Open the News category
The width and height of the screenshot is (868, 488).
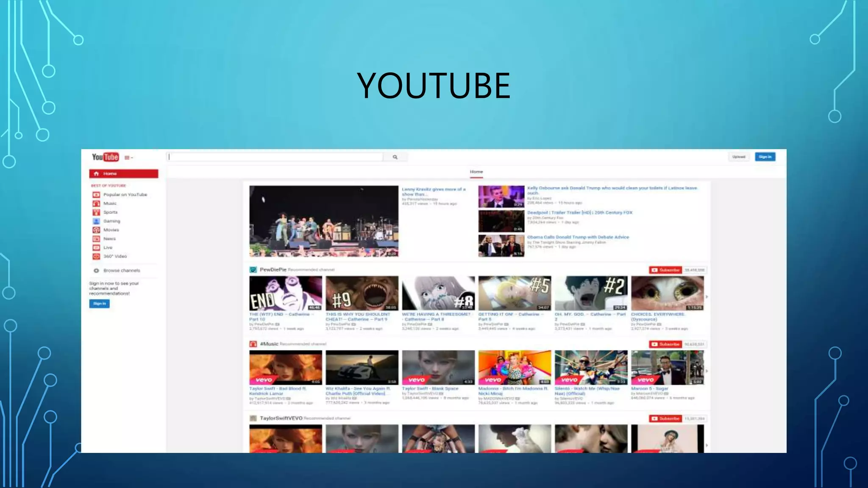point(104,239)
